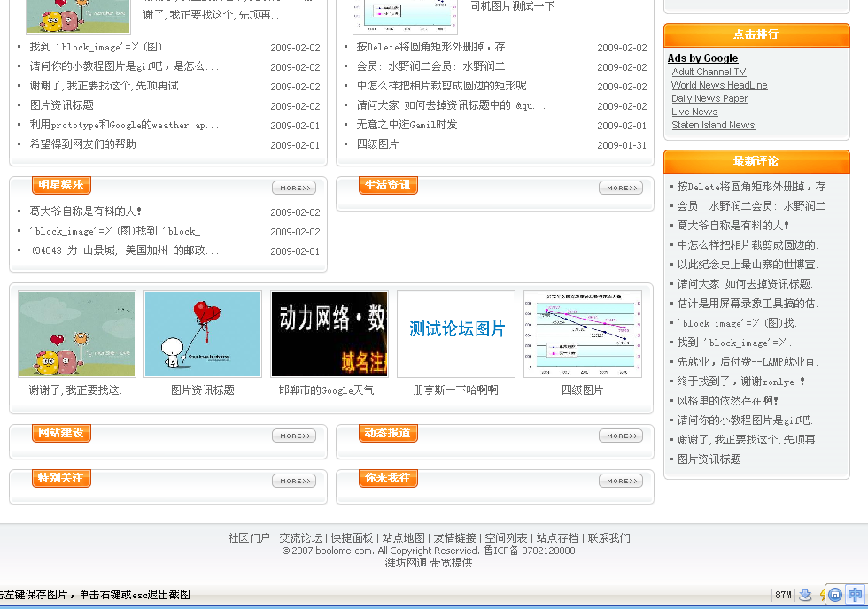
Task: Open the 测试论坛图片 thumbnail
Action: click(x=456, y=335)
